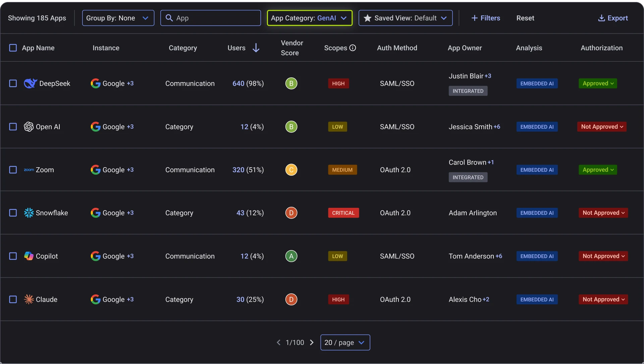Click the vendor score D badge for Claude
The height and width of the screenshot is (364, 644).
coord(291,299)
